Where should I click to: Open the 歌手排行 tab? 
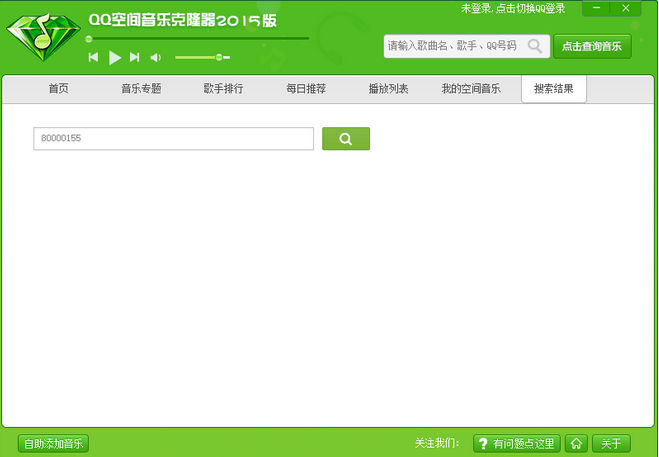coord(224,89)
